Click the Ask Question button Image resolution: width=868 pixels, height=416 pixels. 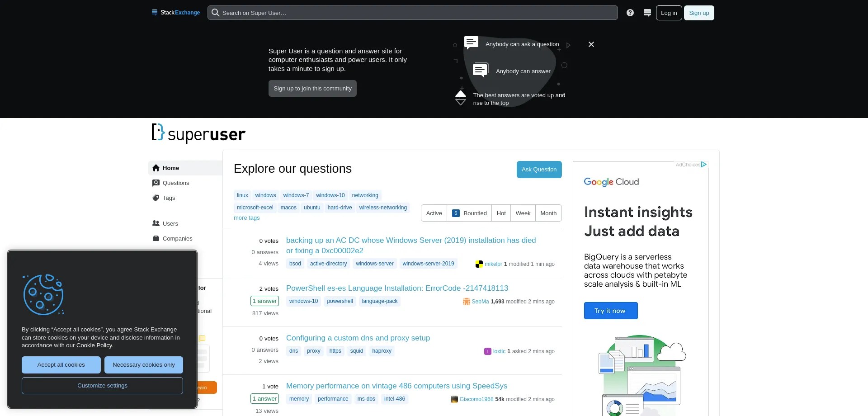(539, 170)
